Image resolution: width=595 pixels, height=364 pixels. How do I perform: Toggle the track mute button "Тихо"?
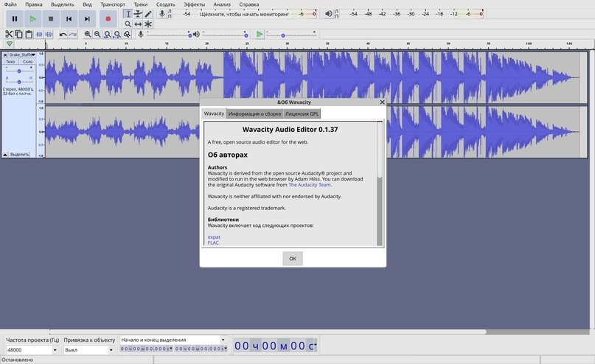point(10,61)
